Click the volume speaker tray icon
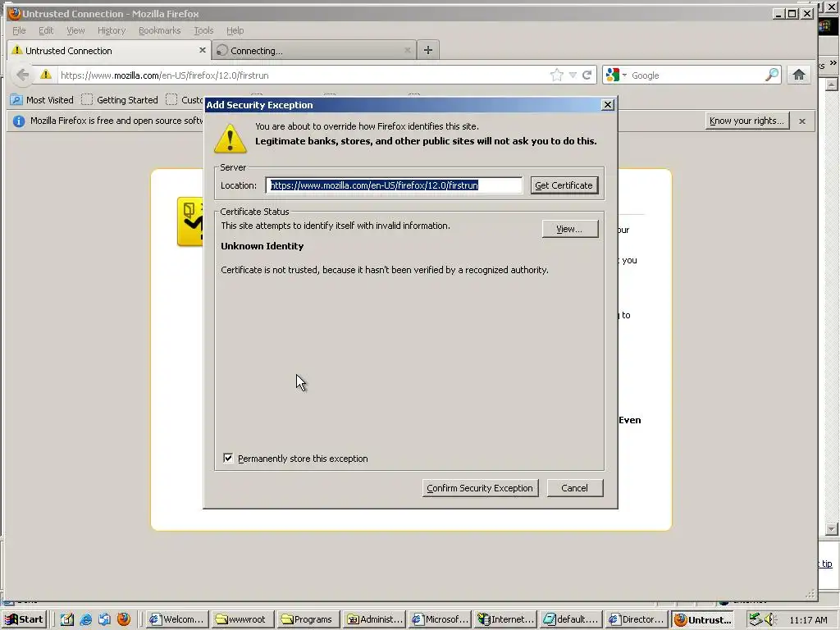 point(769,619)
